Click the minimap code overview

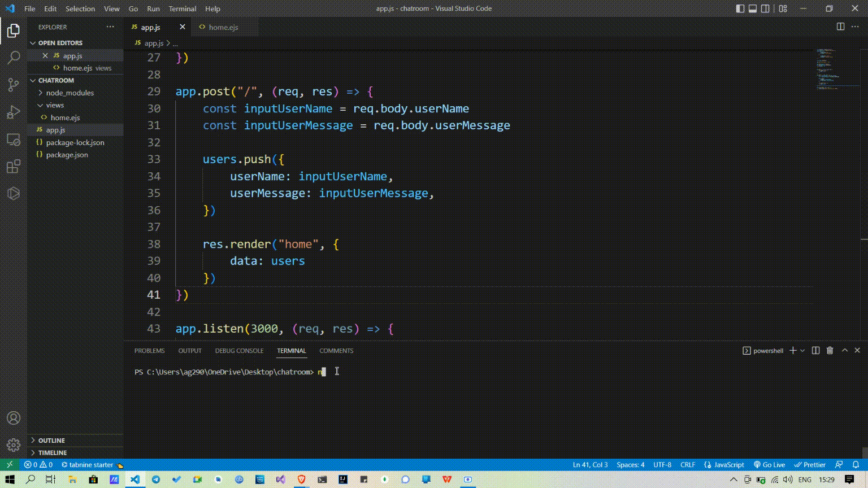coord(828,69)
